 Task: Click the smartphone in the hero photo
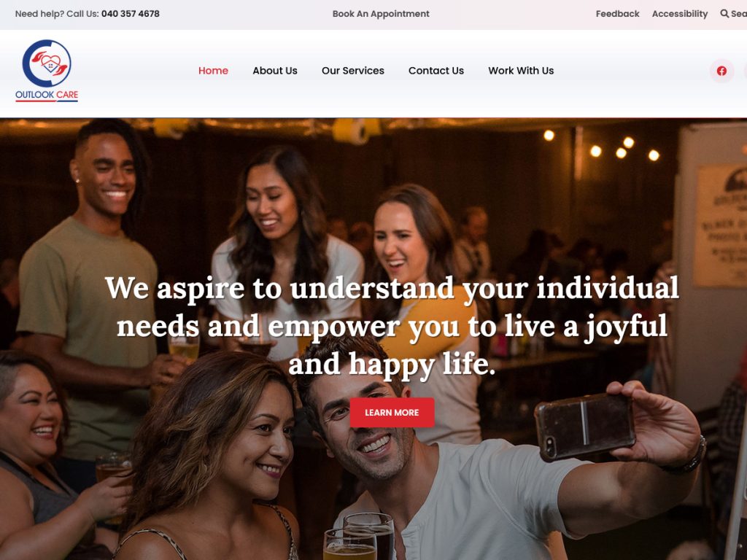click(585, 427)
